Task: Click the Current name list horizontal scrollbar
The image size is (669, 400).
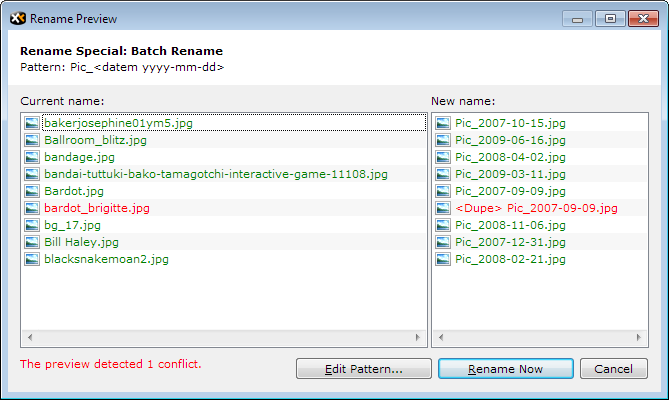Action: [x=223, y=337]
